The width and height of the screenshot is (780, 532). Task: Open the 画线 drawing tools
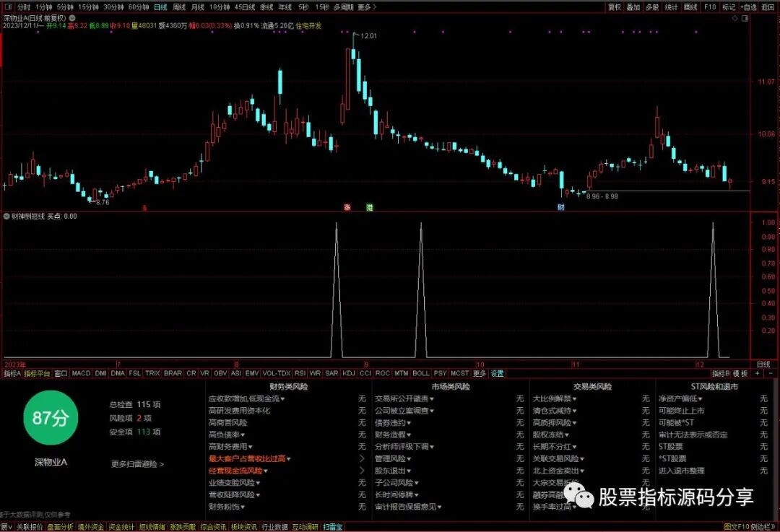690,7
